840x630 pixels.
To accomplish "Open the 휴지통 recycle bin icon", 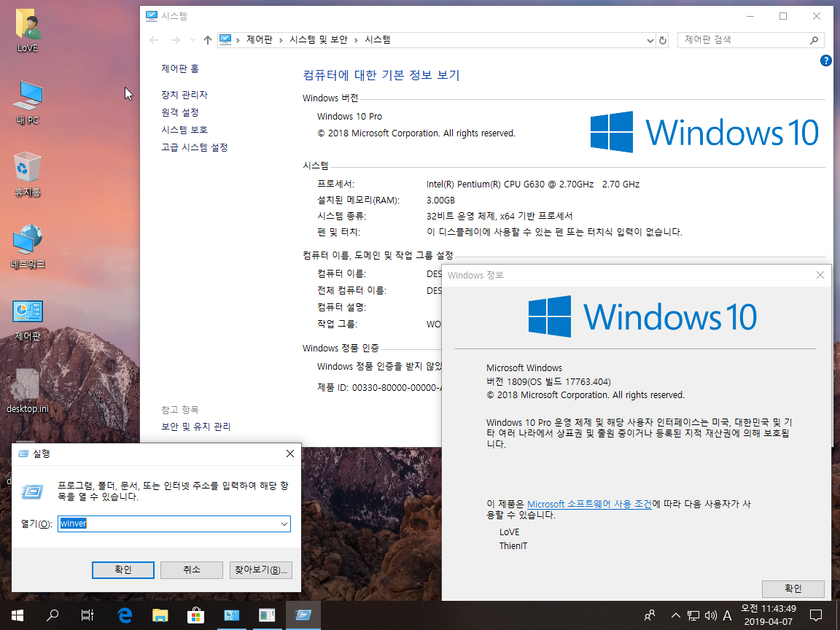I will coord(27,175).
